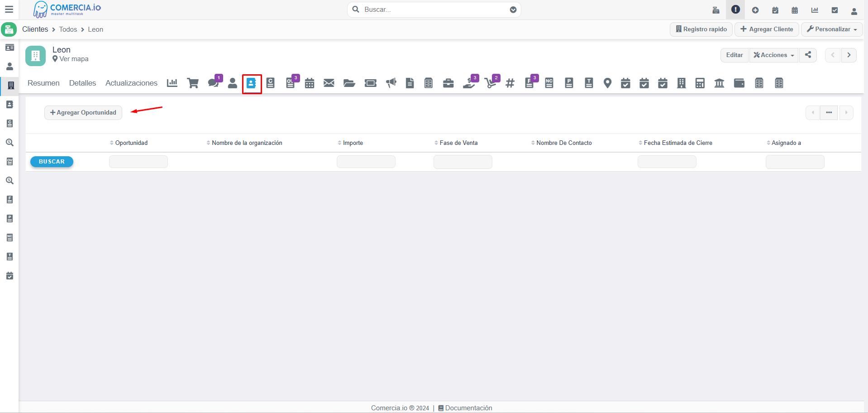Open the calculator tab icon
Viewport: 868px width, 413px height.
(700, 83)
